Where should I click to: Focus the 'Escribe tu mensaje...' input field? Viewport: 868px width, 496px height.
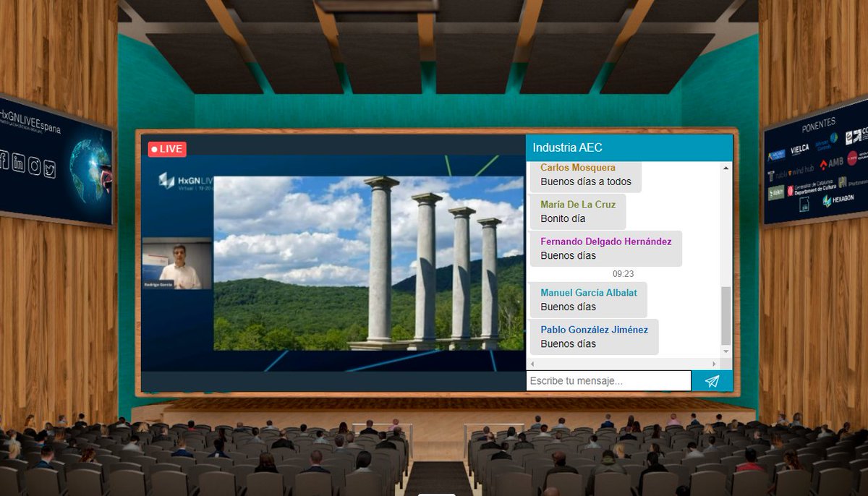608,381
